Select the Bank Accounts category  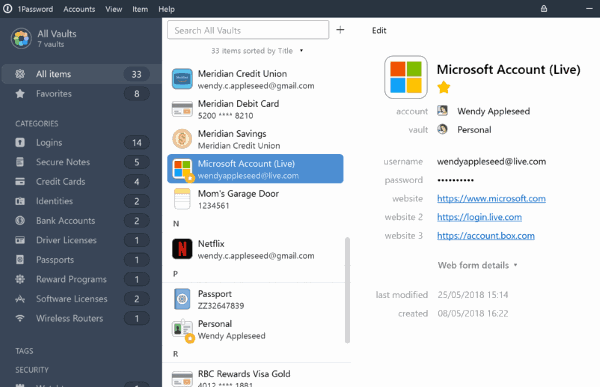(x=81, y=220)
